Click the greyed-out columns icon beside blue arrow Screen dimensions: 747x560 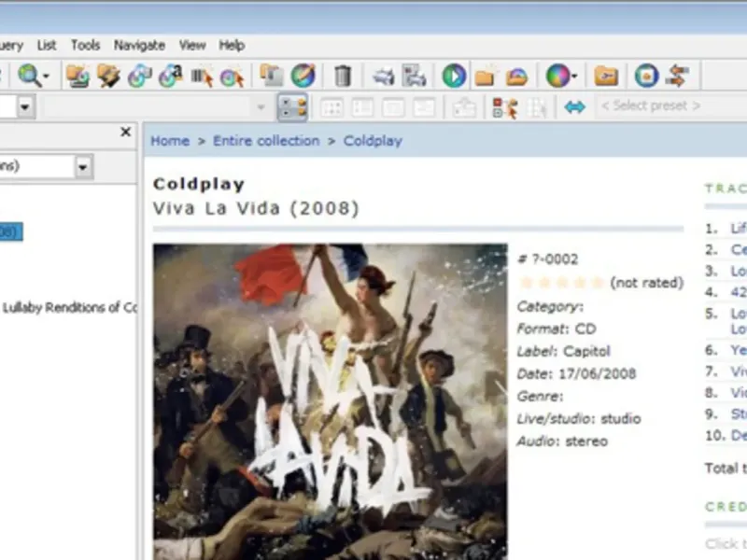[537, 107]
